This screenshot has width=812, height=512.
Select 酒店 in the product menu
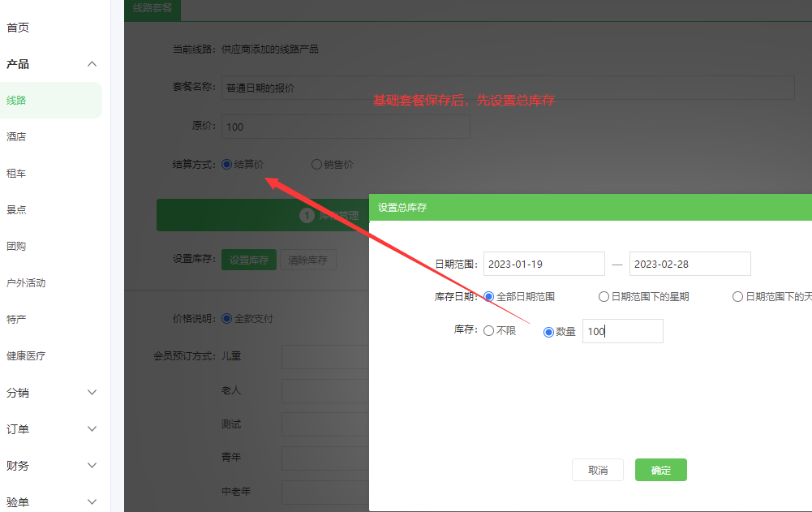pos(16,136)
